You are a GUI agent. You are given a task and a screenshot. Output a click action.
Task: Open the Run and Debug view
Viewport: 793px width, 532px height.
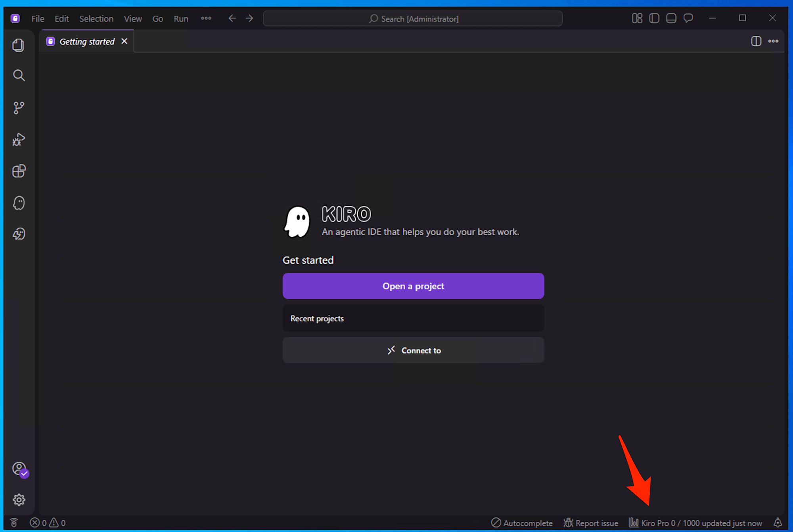click(x=19, y=139)
